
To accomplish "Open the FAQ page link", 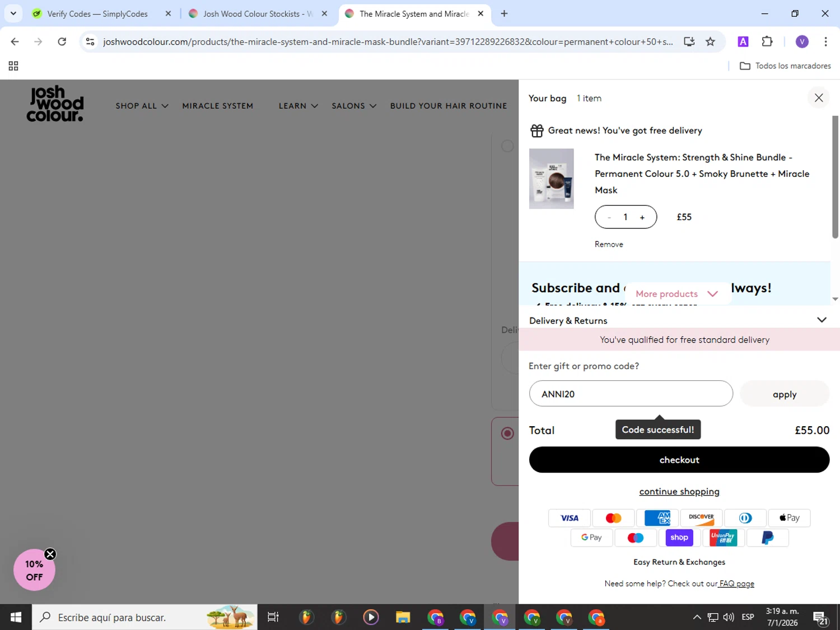I will pyautogui.click(x=736, y=584).
